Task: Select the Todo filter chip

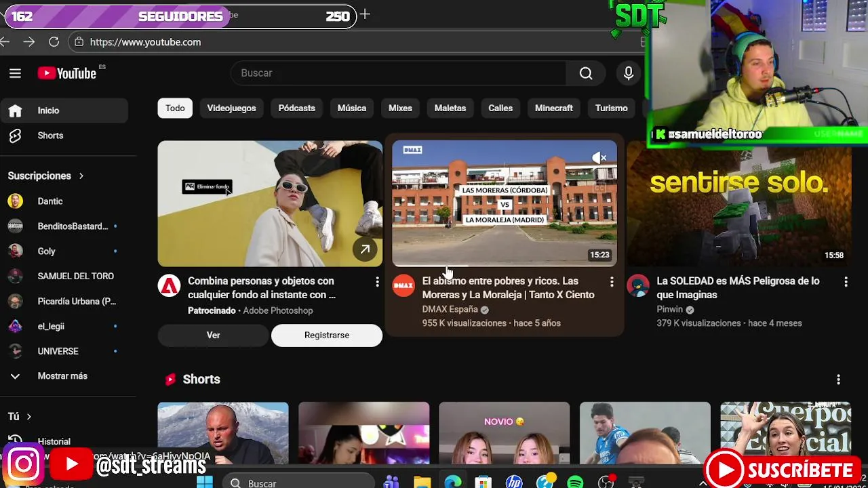Action: (175, 108)
